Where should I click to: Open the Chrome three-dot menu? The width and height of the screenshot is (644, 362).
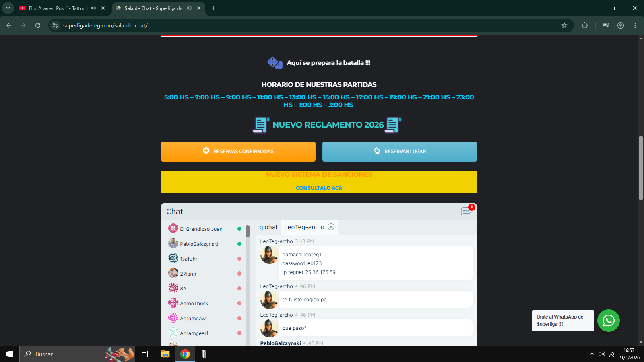tap(635, 25)
